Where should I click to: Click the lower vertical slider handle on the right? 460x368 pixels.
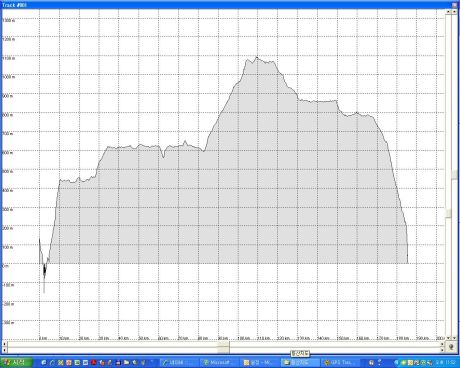point(449,213)
